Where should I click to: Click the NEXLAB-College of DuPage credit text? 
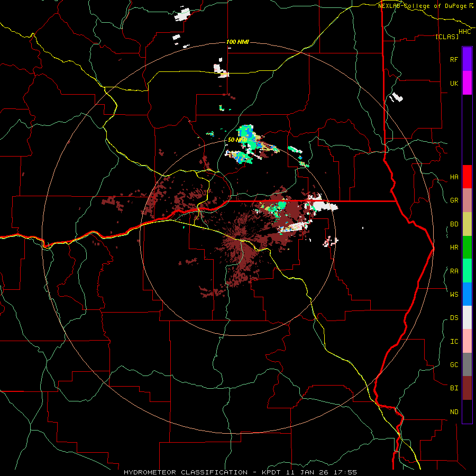point(425,6)
